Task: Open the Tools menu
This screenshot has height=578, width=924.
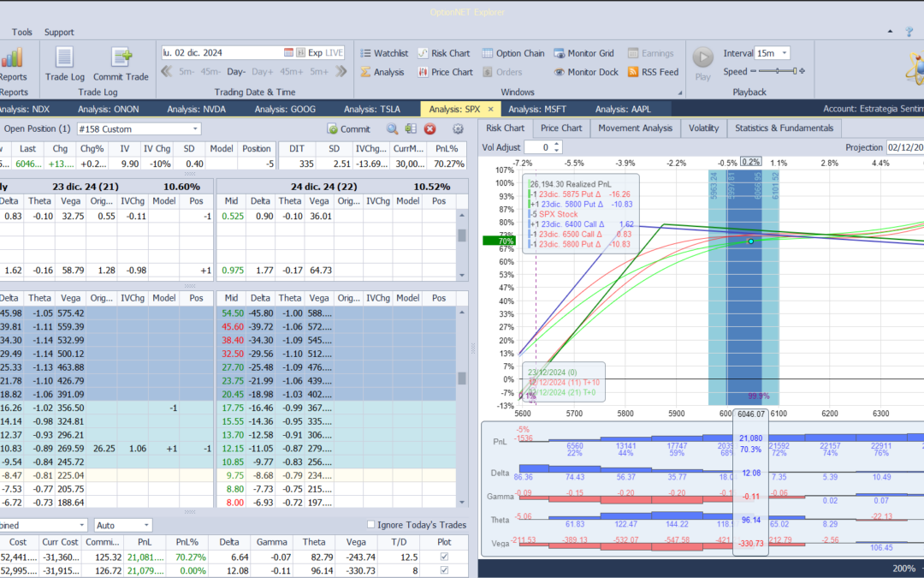Action: pos(21,32)
